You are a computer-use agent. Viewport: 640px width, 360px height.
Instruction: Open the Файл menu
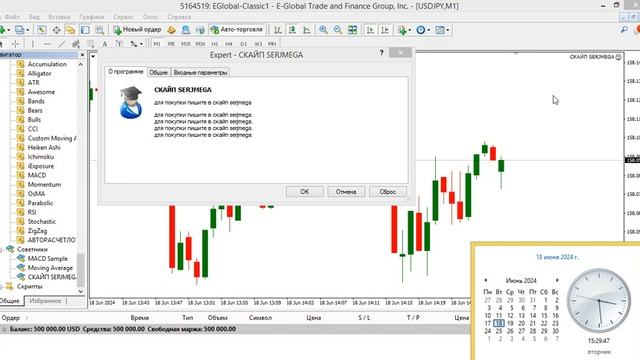pyautogui.click(x=12, y=17)
